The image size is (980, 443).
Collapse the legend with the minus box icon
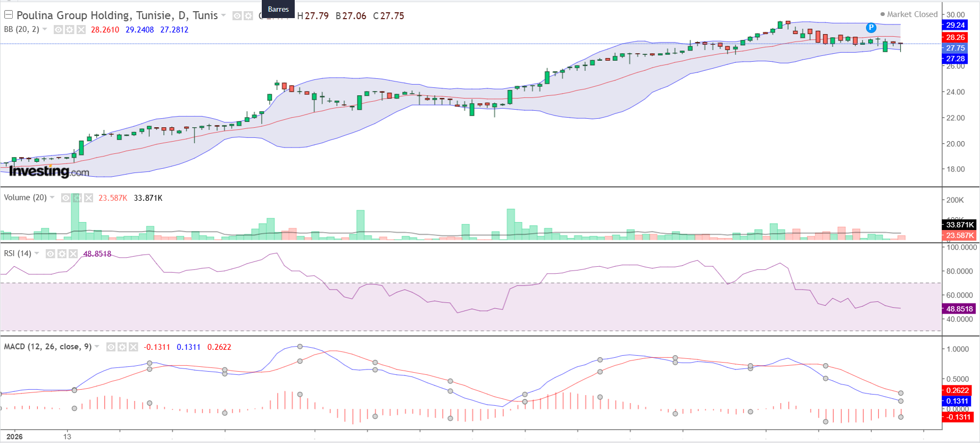point(9,15)
